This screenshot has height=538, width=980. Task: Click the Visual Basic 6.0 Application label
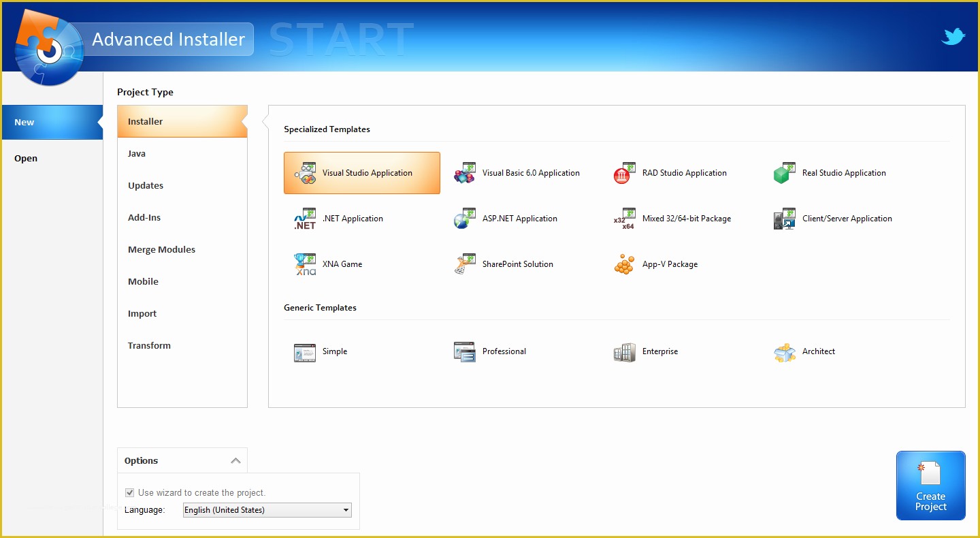(531, 173)
